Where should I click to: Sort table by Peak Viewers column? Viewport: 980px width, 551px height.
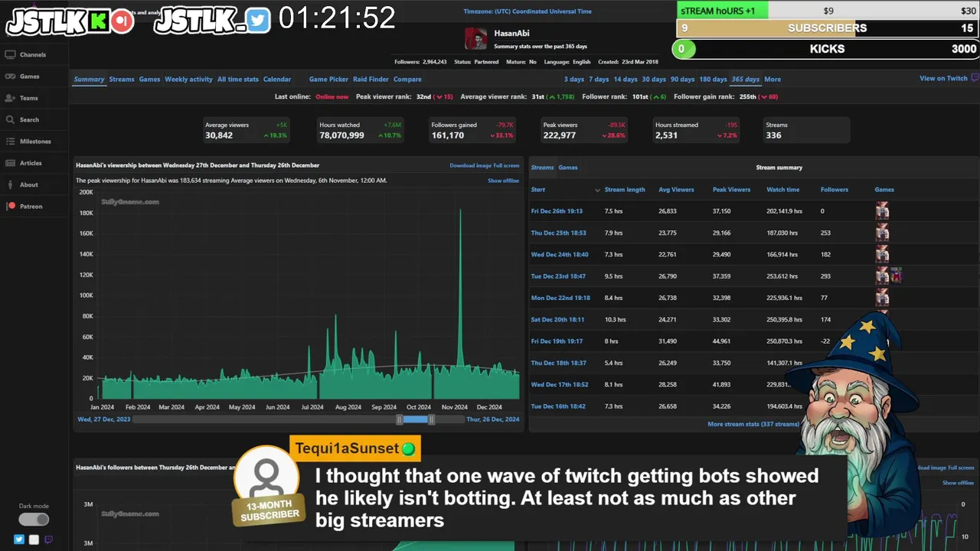click(731, 190)
